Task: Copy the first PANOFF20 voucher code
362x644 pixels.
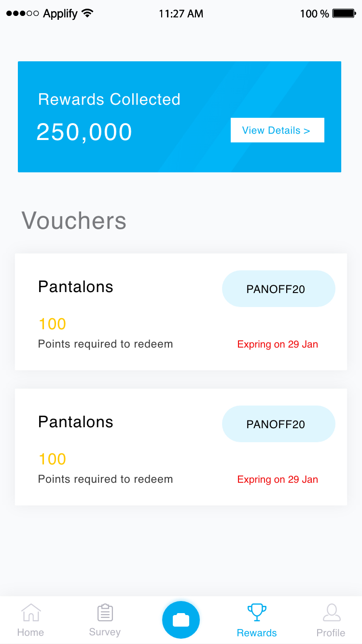Action: 278,289
